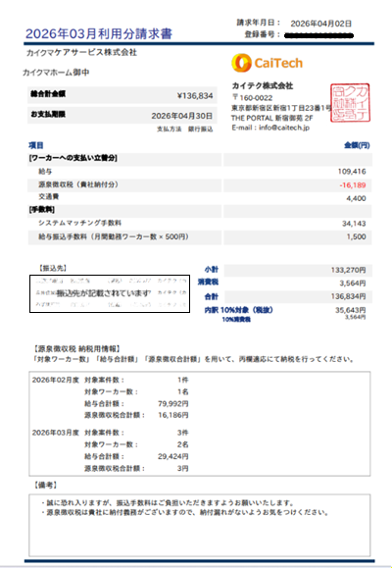This screenshot has width=392, height=569.
Task: Click the 項目 column header
Action: 36,145
